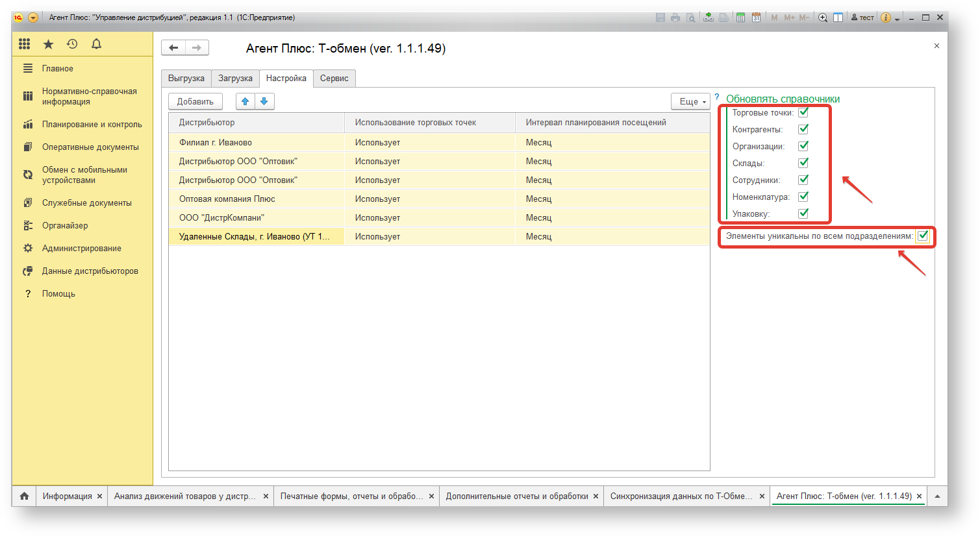The height and width of the screenshot is (538, 980).
Task: Click user тест in title bar
Action: (862, 18)
